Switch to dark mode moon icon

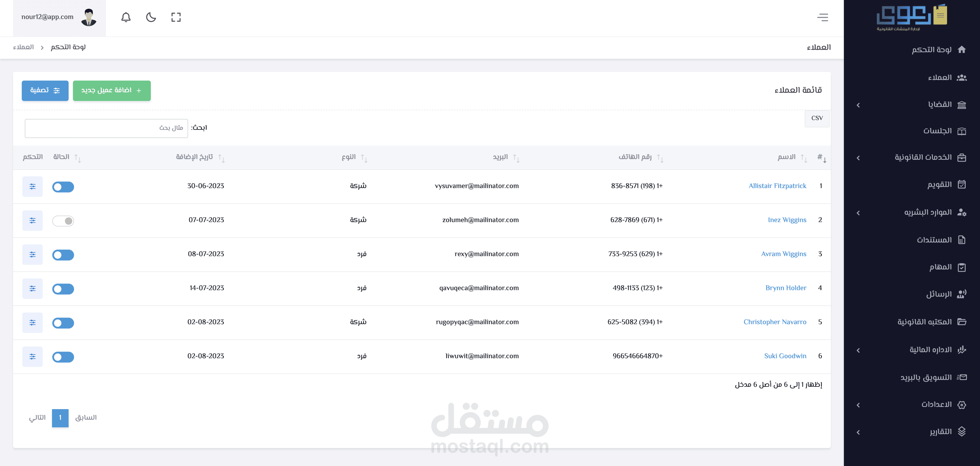[x=151, y=17]
